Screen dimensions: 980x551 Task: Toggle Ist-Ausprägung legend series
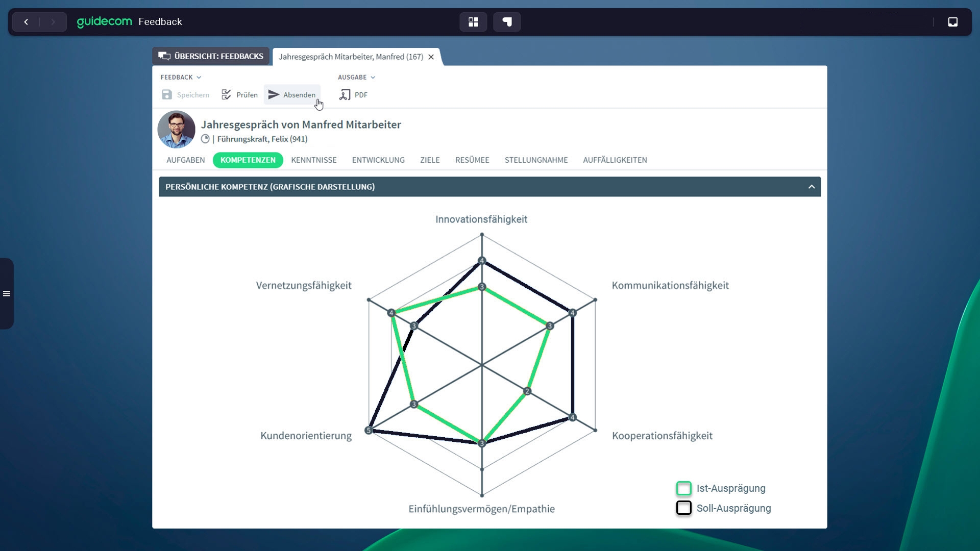click(x=683, y=488)
